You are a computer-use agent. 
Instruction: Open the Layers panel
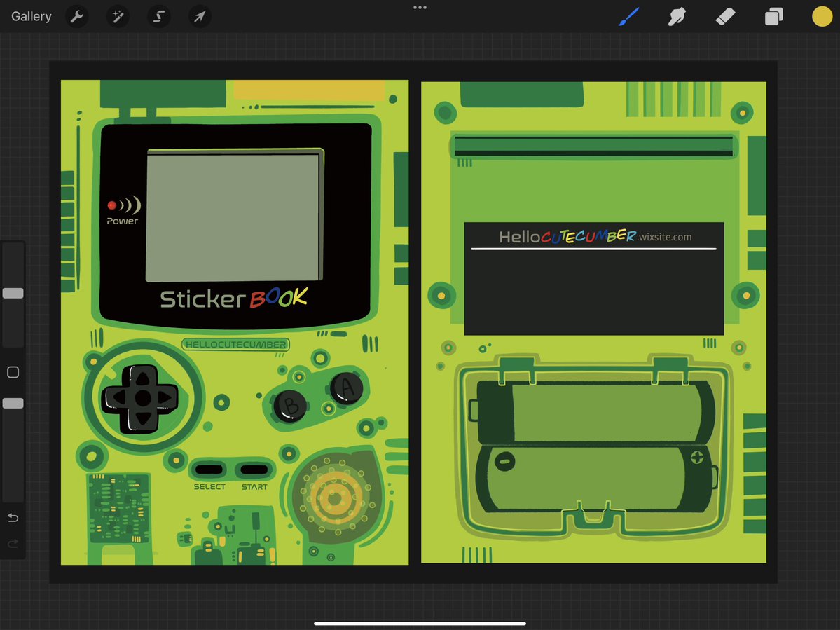click(x=773, y=17)
